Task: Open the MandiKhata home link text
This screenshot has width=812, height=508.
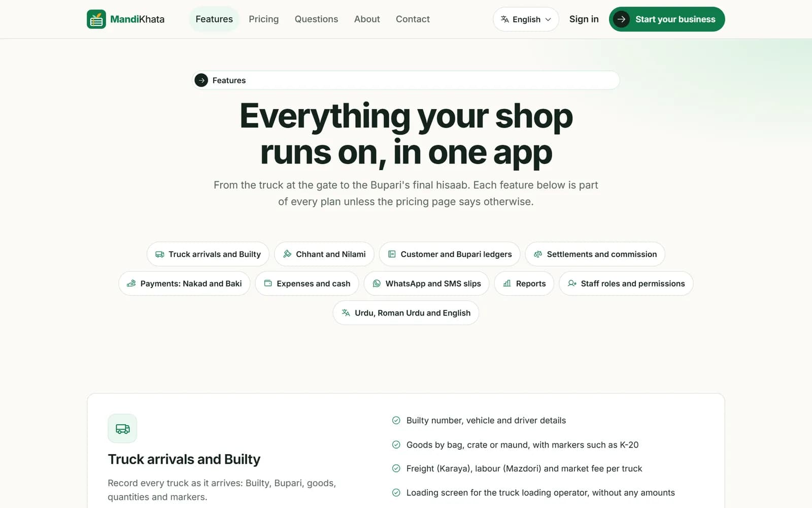Action: pyautogui.click(x=137, y=19)
